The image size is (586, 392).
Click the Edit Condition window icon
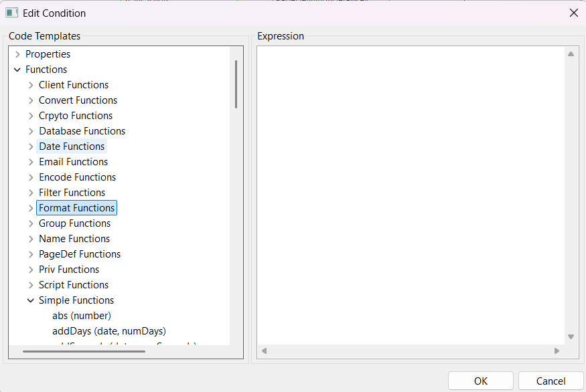tap(11, 13)
